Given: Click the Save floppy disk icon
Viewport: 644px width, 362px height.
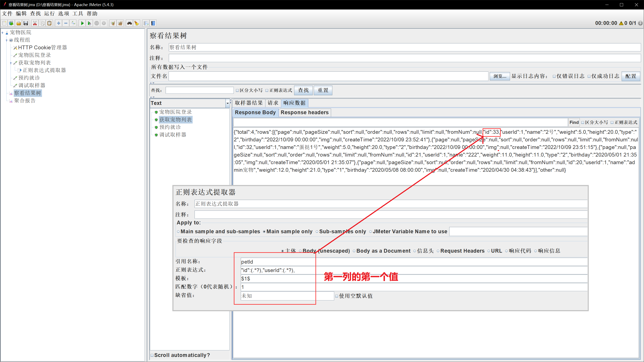Looking at the screenshot, I should pyautogui.click(x=26, y=23).
